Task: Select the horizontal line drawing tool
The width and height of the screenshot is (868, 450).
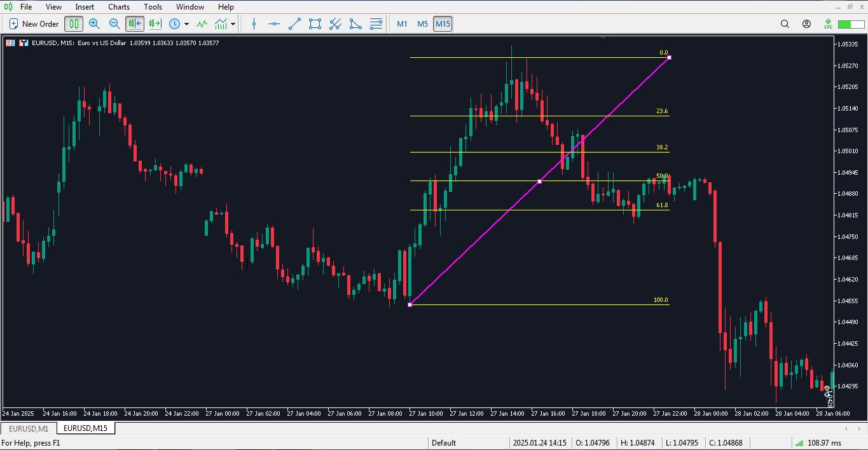Action: pyautogui.click(x=274, y=24)
